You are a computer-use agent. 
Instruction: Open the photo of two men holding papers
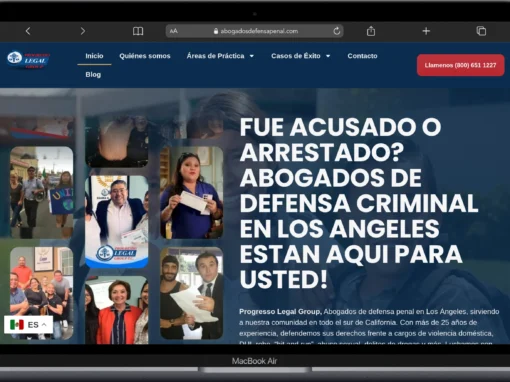tap(192, 293)
